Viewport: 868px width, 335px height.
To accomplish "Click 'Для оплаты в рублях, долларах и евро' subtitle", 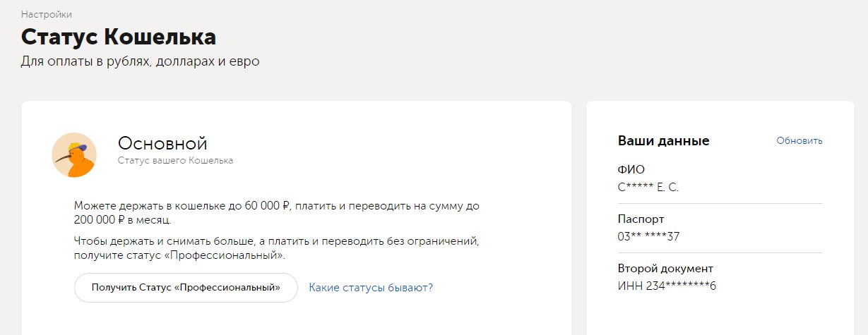I will pos(141,61).
